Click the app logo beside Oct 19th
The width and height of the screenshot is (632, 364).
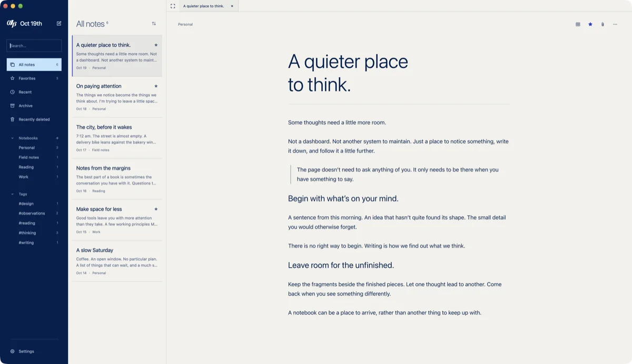pyautogui.click(x=12, y=23)
